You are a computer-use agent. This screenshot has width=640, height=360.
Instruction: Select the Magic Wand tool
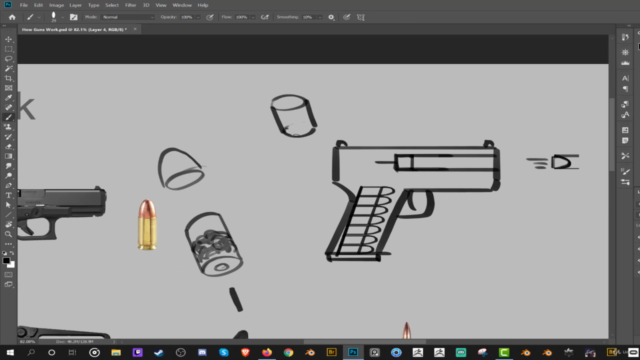click(8, 69)
